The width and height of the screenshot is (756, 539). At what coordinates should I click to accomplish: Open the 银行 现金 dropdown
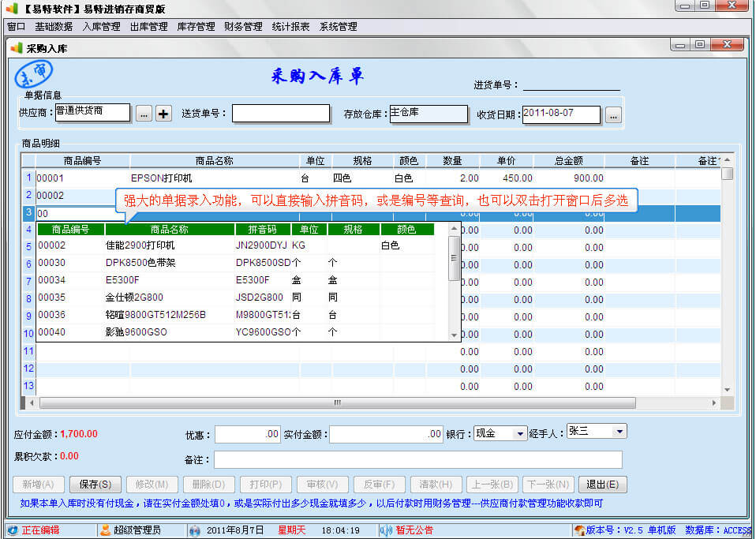pos(520,433)
